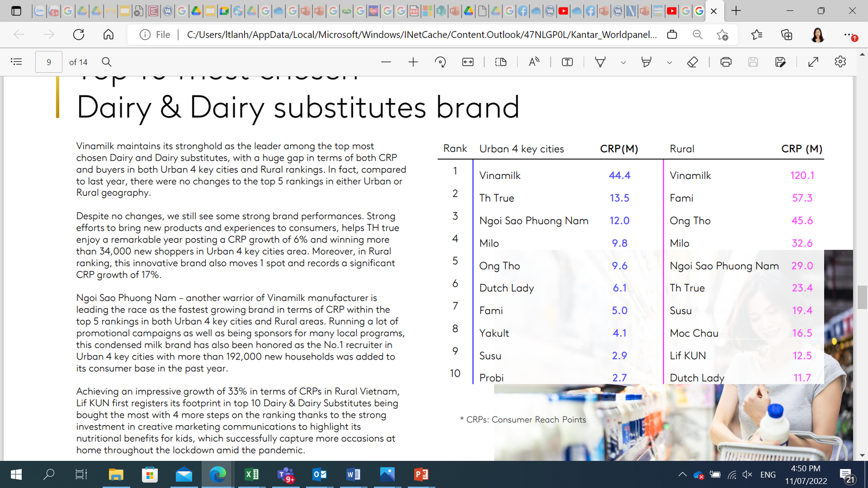The height and width of the screenshot is (488, 868).
Task: Select the Erase tool
Action: pyautogui.click(x=692, y=62)
